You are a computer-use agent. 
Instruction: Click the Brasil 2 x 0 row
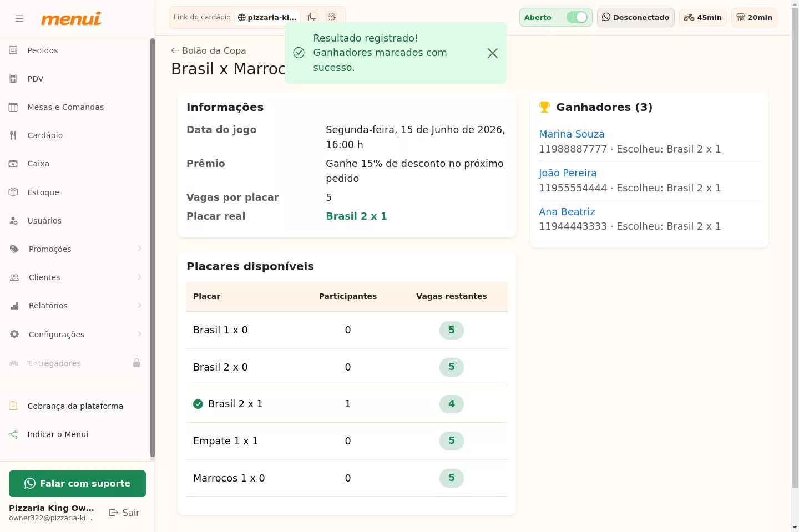click(x=347, y=367)
